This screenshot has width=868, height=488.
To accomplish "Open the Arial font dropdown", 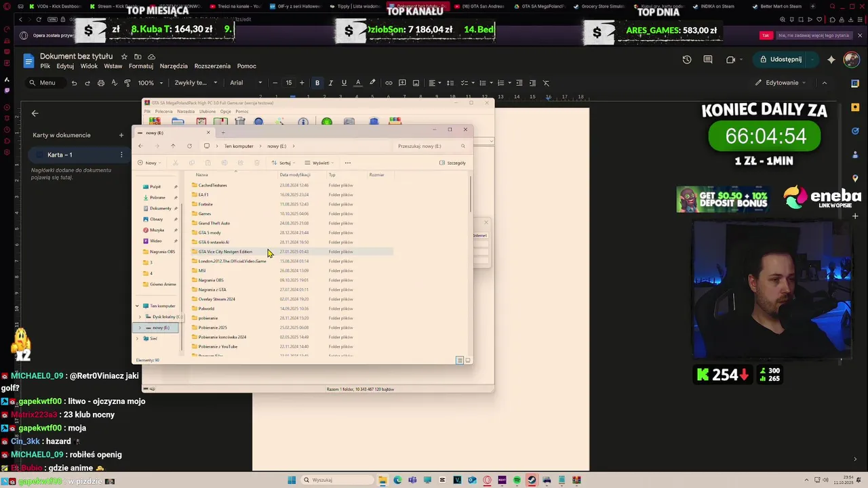I will (x=245, y=83).
